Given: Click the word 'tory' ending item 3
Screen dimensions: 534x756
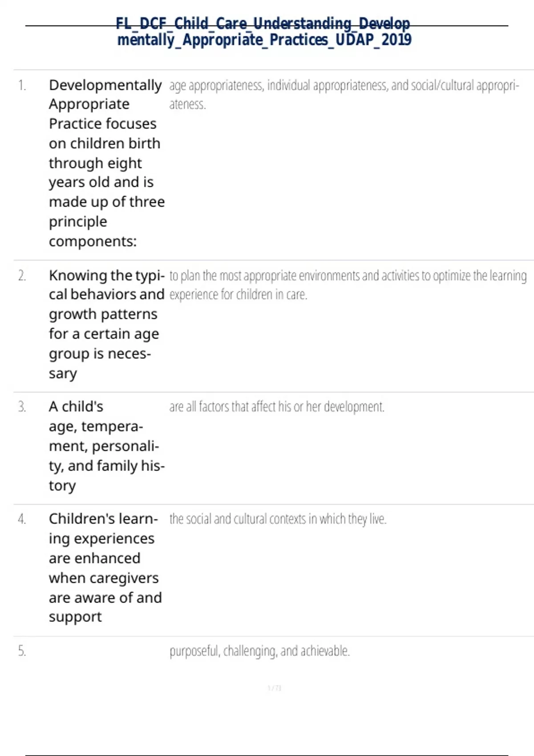Looking at the screenshot, I should [x=62, y=486].
